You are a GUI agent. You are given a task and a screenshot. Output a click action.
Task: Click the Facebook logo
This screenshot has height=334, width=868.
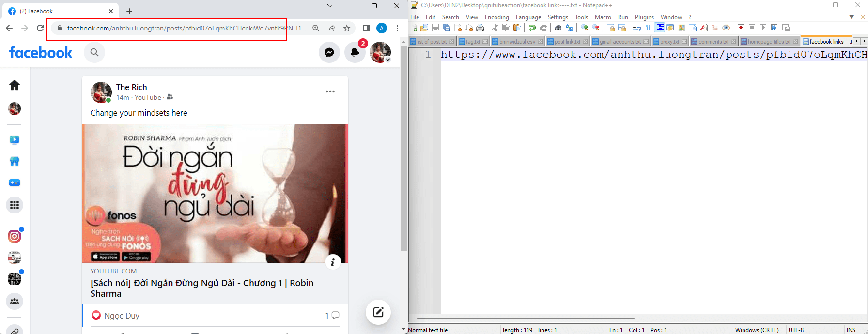coord(41,52)
